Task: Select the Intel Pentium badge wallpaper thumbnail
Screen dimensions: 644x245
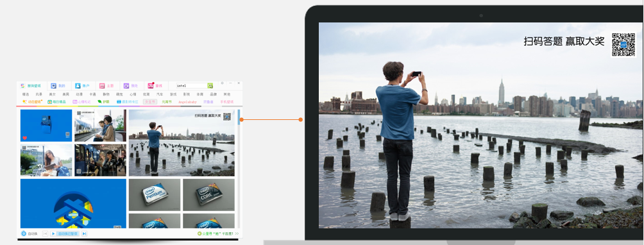Action: point(155,194)
